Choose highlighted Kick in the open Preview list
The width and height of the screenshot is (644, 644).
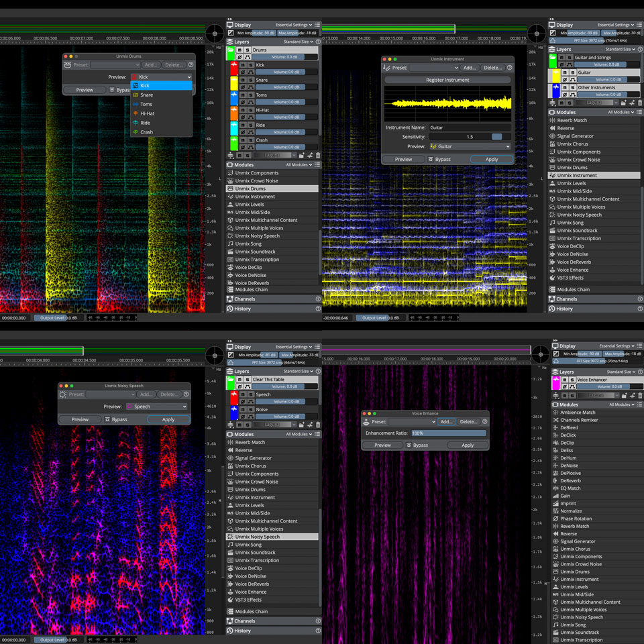tap(161, 85)
